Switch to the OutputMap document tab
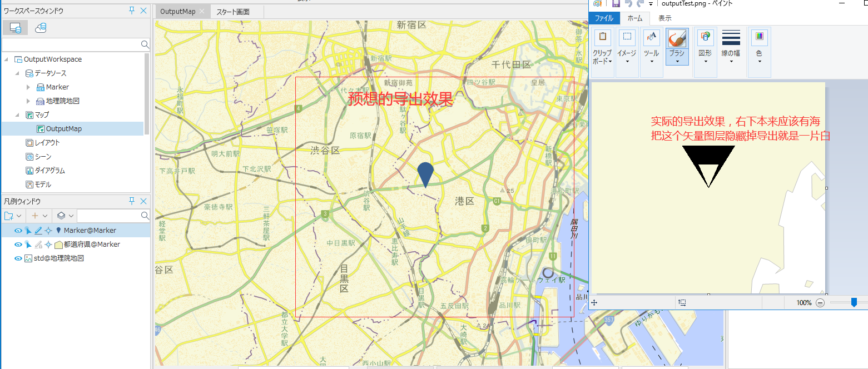 coord(177,12)
